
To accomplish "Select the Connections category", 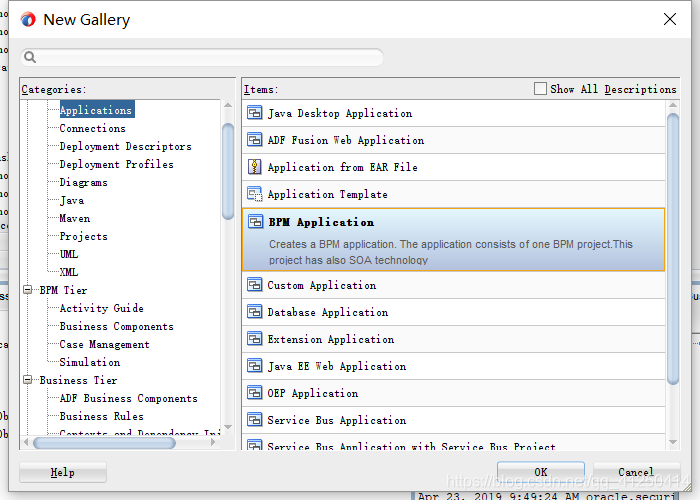I will tap(93, 129).
